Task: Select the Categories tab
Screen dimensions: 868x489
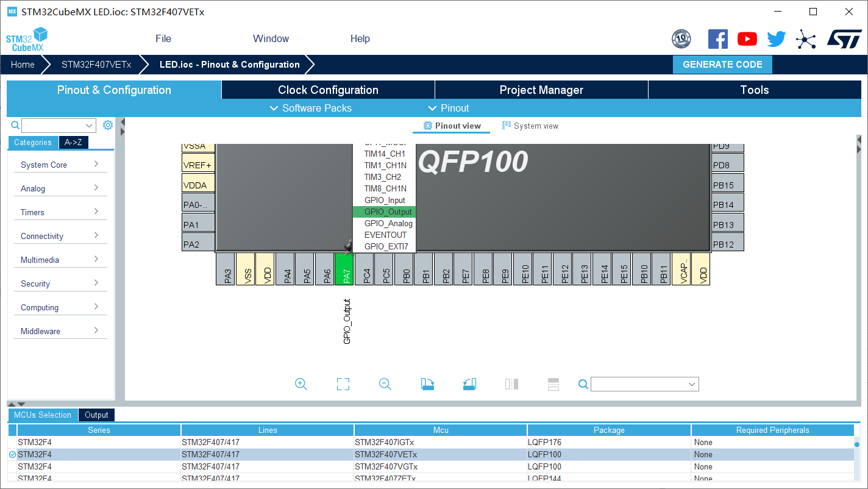Action: 33,142
